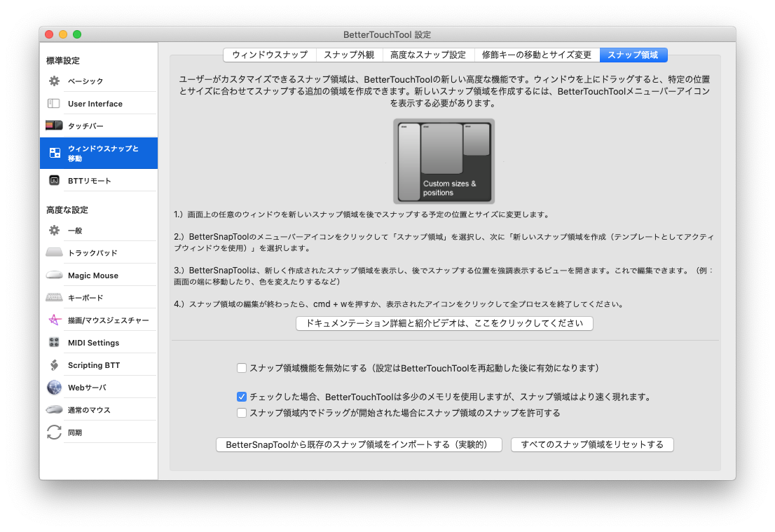Image resolution: width=775 pixels, height=532 pixels.
Task: Click BetterSnapToolから既存のスナップ領域をインポート button
Action: [x=359, y=444]
